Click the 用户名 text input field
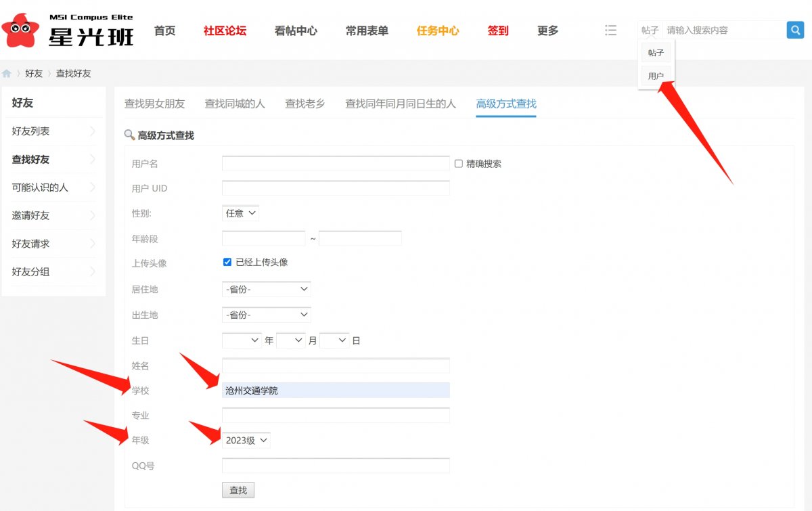 point(336,164)
